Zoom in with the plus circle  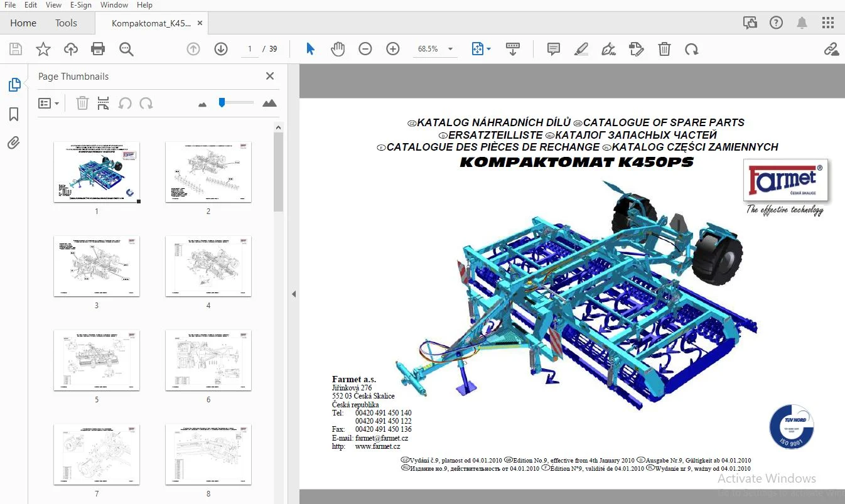click(x=393, y=49)
